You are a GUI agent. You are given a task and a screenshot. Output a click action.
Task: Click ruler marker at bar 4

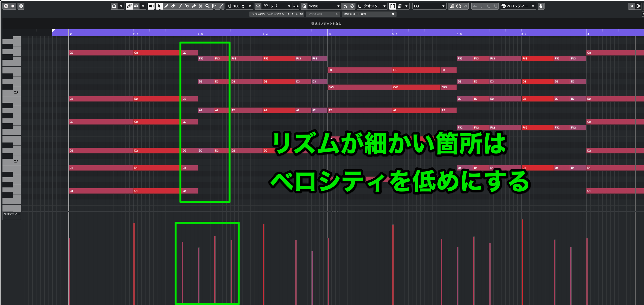point(588,34)
